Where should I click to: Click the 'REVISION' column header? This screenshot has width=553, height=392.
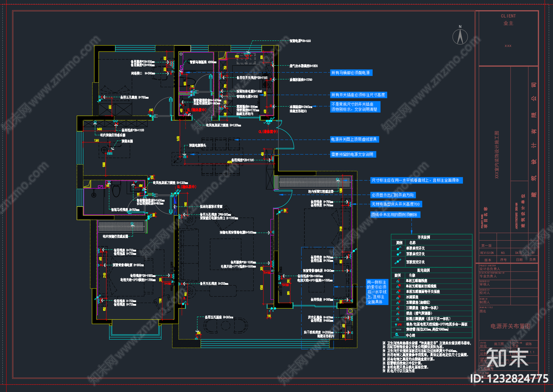click(487, 253)
